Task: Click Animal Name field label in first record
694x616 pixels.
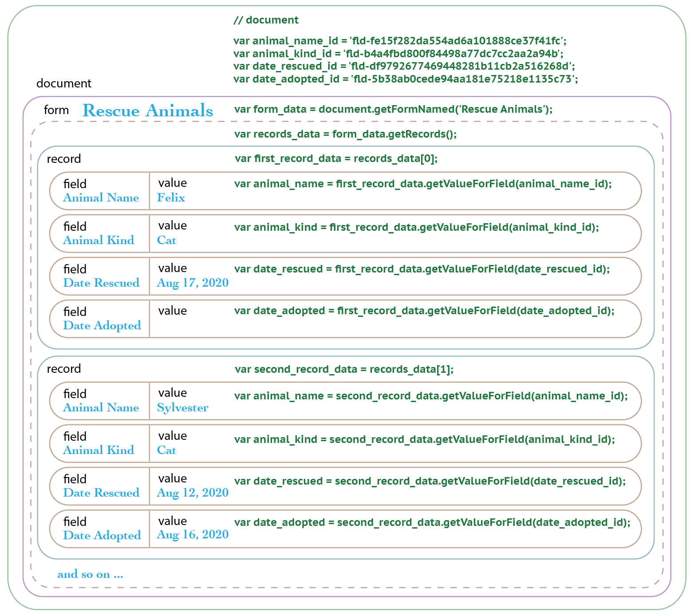Action: (101, 197)
